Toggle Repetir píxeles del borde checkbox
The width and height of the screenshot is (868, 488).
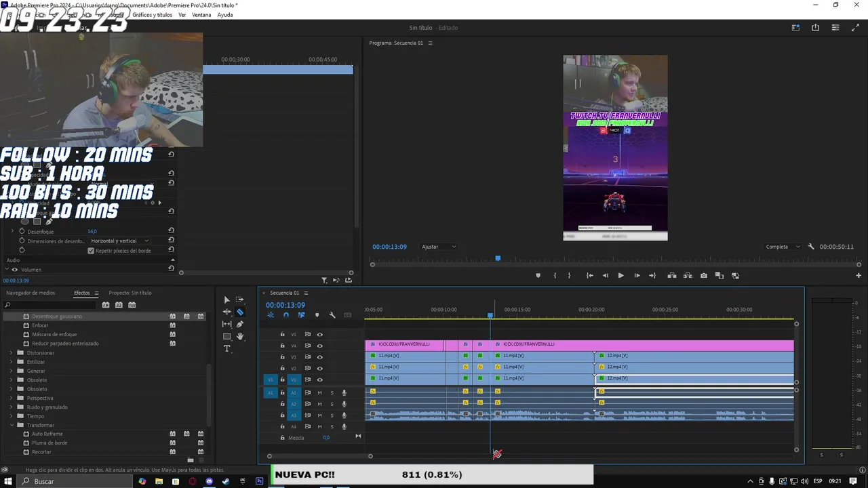pos(91,251)
